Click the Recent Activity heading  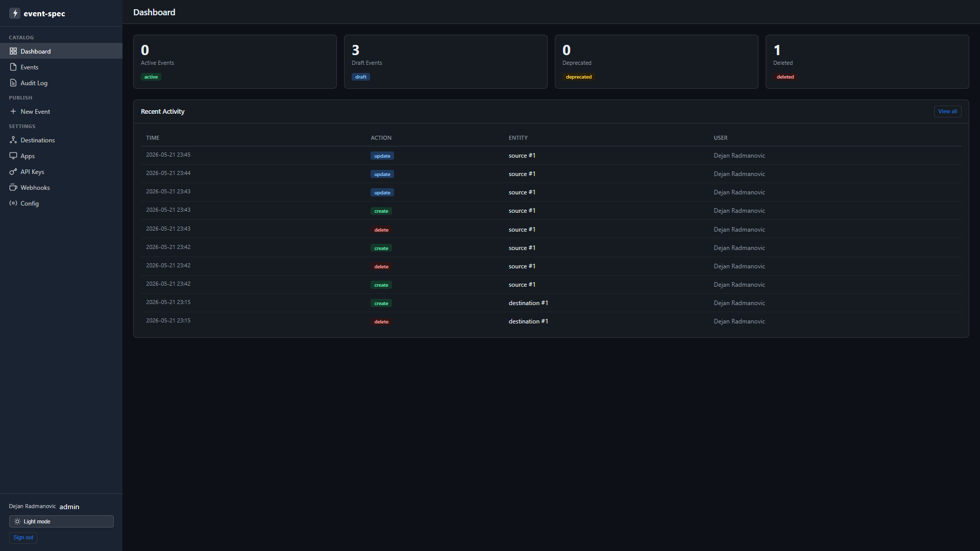pyautogui.click(x=162, y=111)
